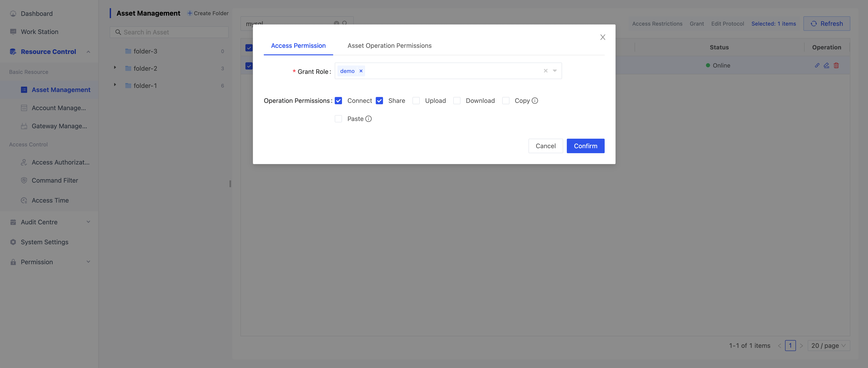Click inside the Grant Role selection field
The height and width of the screenshot is (368, 868).
(x=448, y=71)
